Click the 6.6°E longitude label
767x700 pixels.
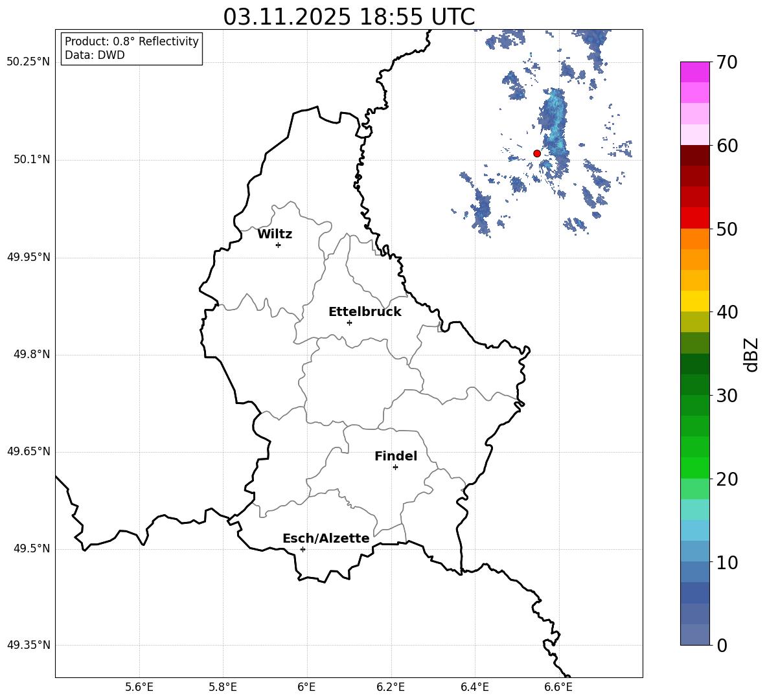558,687
